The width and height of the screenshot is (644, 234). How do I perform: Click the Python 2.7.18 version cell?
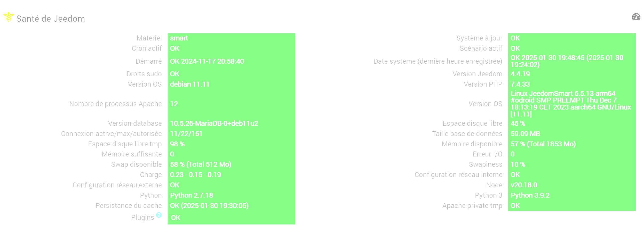coord(192,195)
